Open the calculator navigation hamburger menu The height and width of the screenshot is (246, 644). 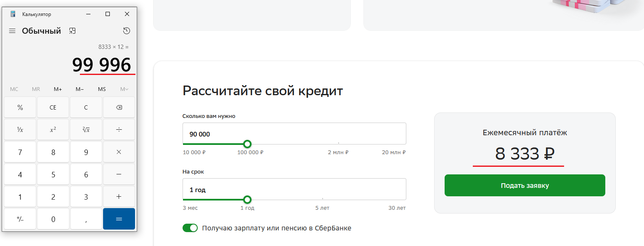coord(12,31)
